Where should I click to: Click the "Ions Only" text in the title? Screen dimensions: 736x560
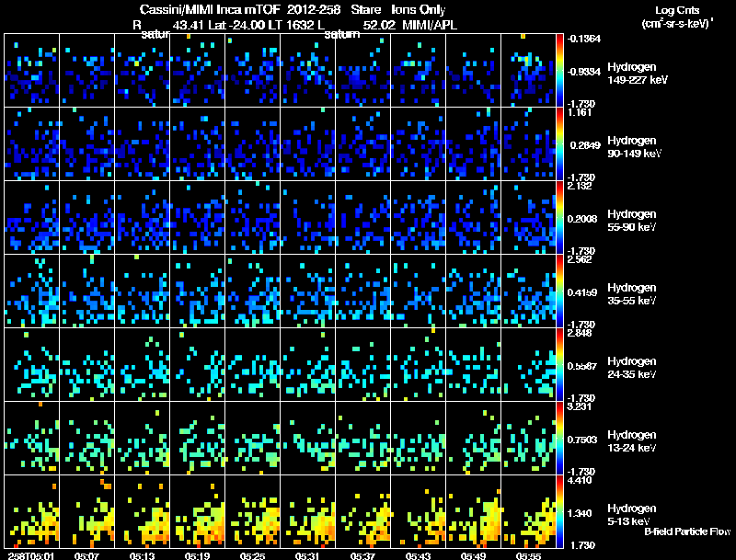click(x=419, y=9)
